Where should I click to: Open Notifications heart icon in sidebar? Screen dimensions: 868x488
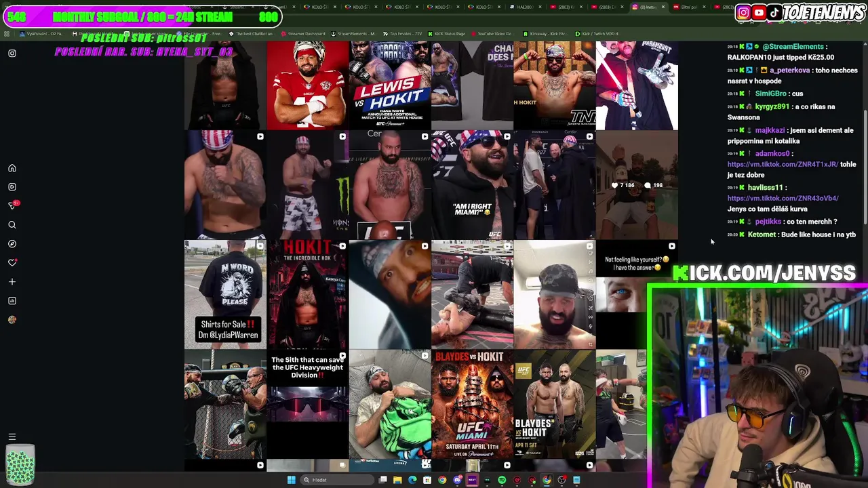point(12,263)
